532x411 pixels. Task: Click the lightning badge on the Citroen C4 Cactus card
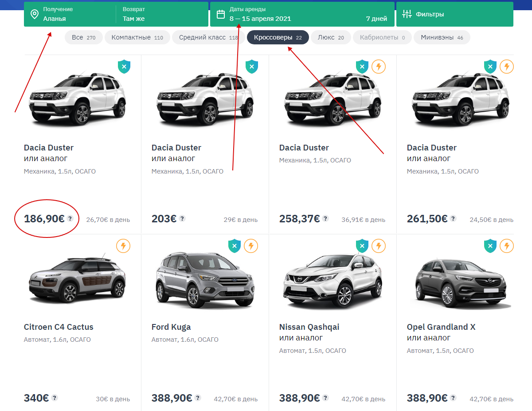123,246
